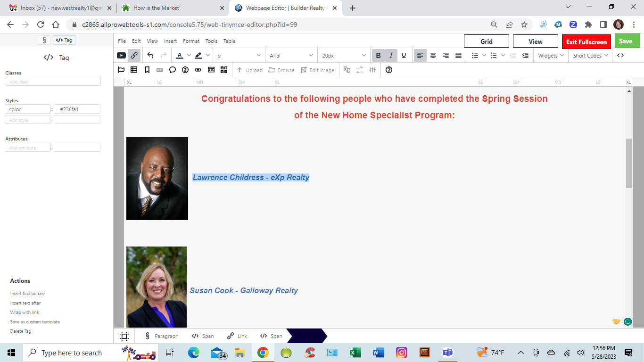Click the 'Add attribute' input field
Viewport: 644px width, 362px height.
[x=28, y=148]
